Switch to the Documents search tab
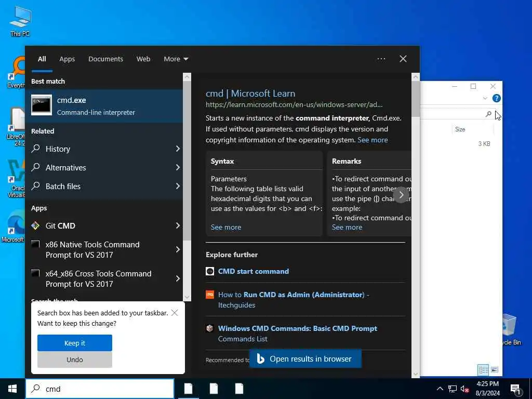 click(105, 59)
